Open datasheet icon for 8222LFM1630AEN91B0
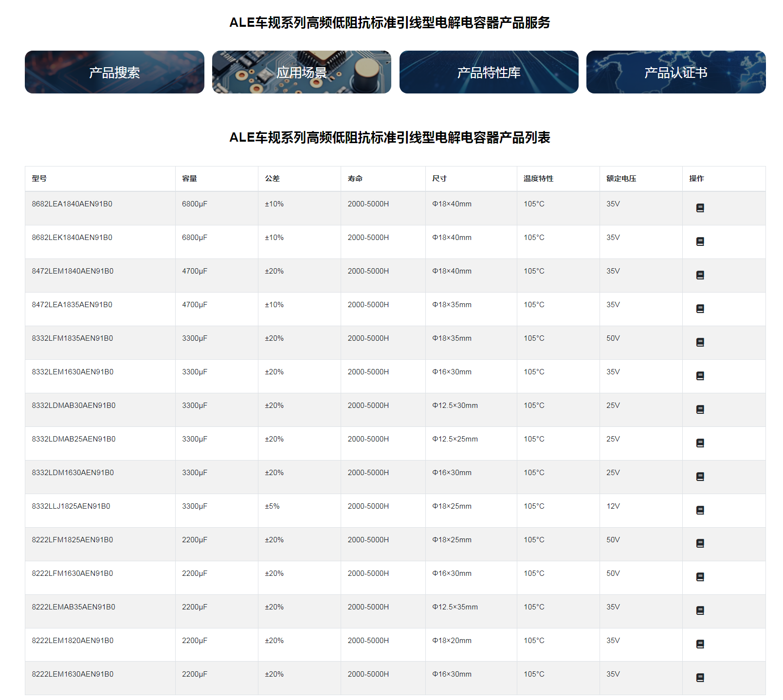This screenshot has height=700, width=783. coord(700,577)
